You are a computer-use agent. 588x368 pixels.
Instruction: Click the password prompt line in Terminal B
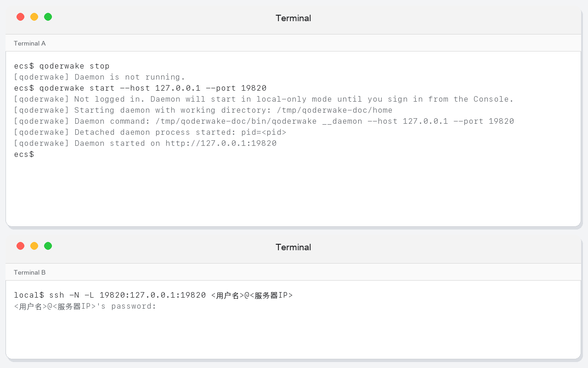point(85,306)
